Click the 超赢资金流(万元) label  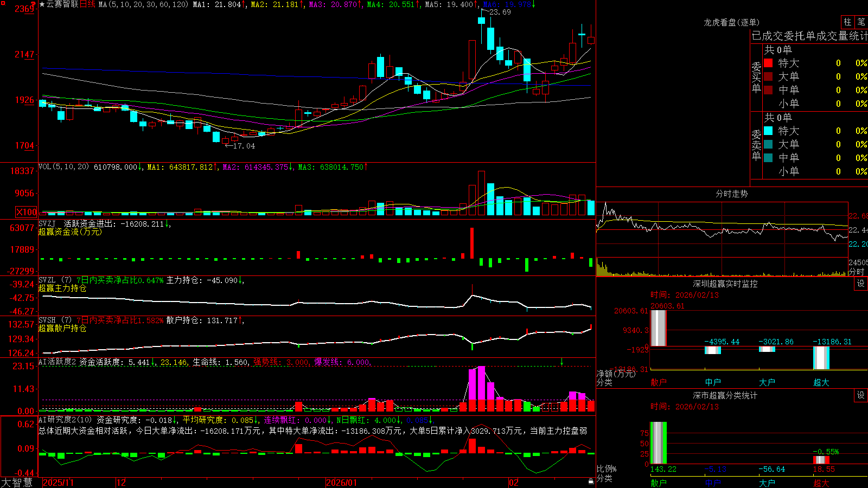70,232
